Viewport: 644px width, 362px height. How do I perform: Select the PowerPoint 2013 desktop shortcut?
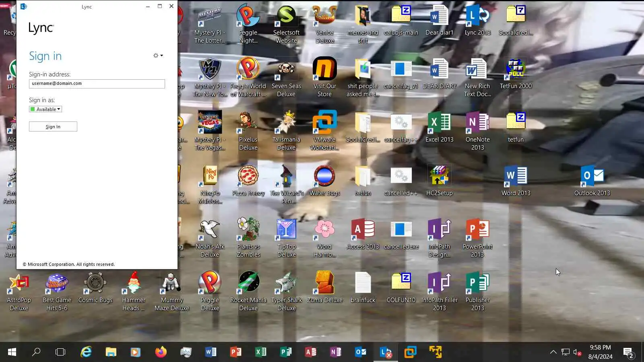pos(478,238)
